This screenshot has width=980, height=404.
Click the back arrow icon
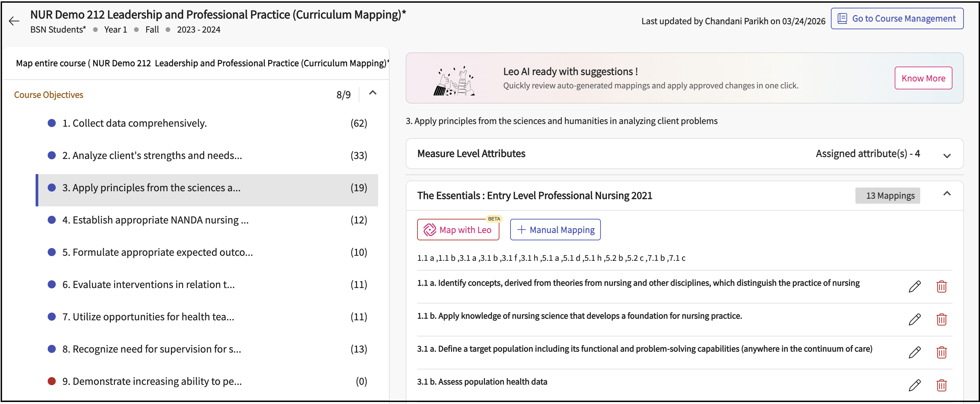tap(14, 21)
